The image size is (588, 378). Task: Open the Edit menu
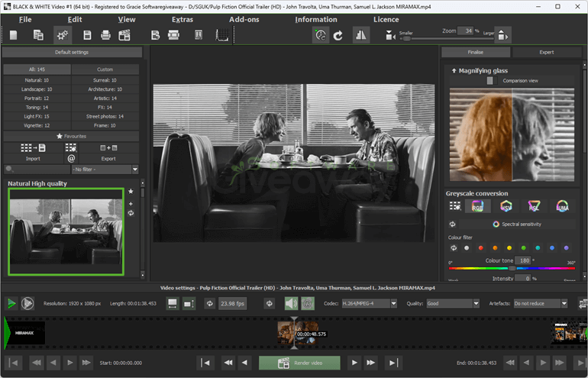coord(75,20)
